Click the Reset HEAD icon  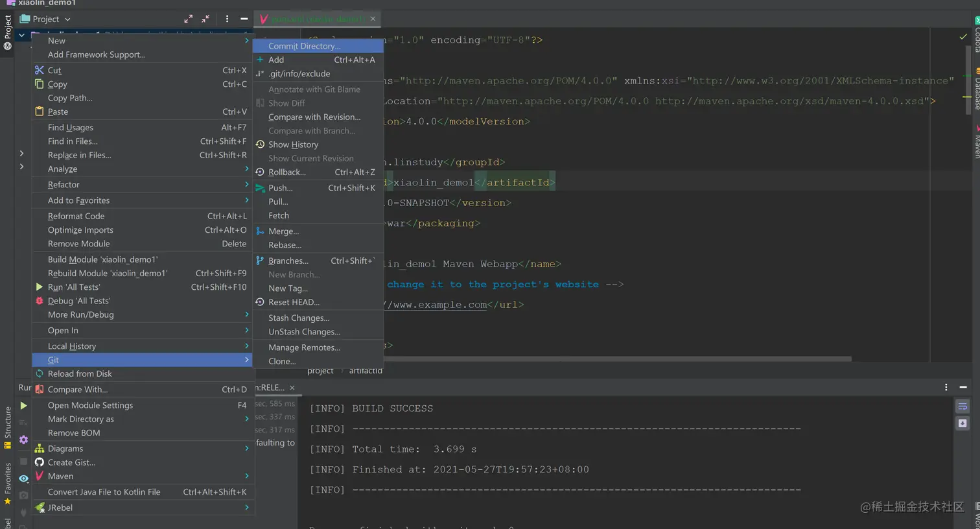pyautogui.click(x=260, y=302)
